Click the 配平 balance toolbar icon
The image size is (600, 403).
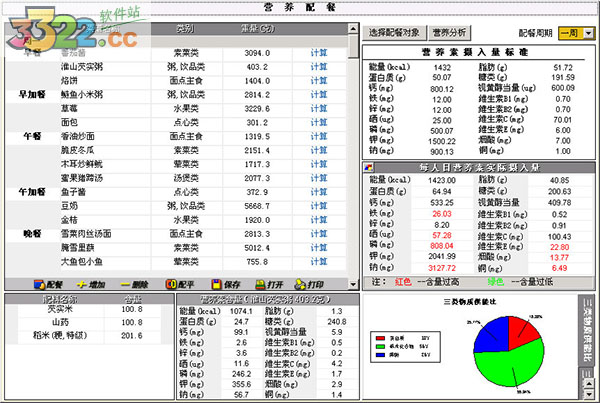point(171,284)
